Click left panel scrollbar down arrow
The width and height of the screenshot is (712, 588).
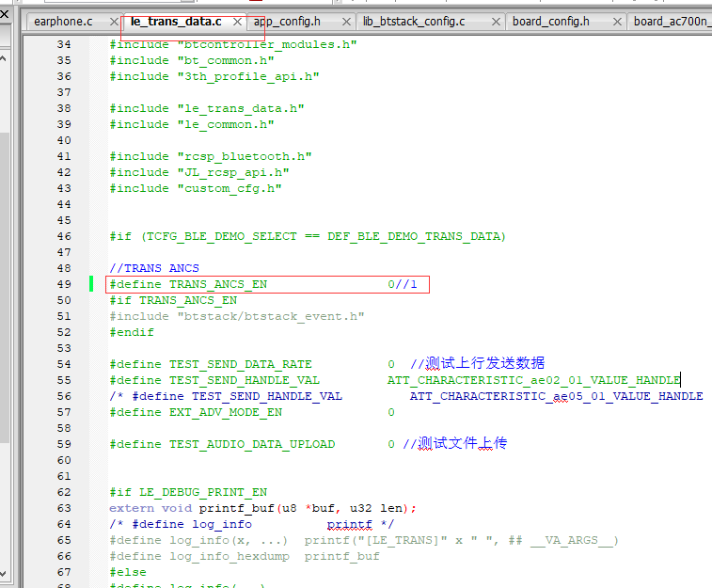(3, 574)
